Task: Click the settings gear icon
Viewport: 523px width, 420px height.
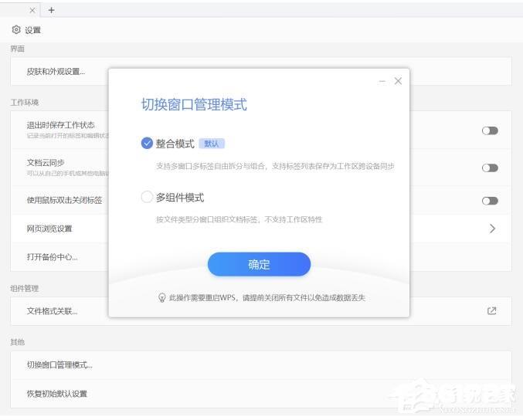Action: click(16, 29)
